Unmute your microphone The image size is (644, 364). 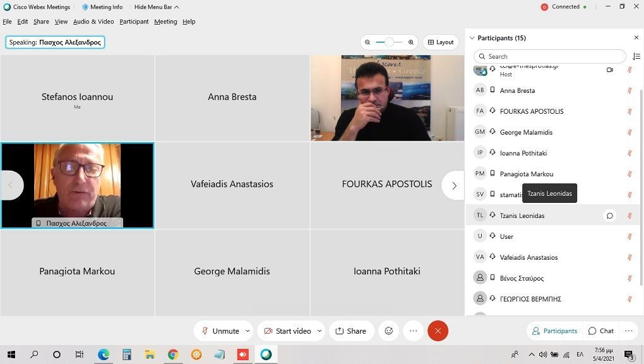click(220, 331)
